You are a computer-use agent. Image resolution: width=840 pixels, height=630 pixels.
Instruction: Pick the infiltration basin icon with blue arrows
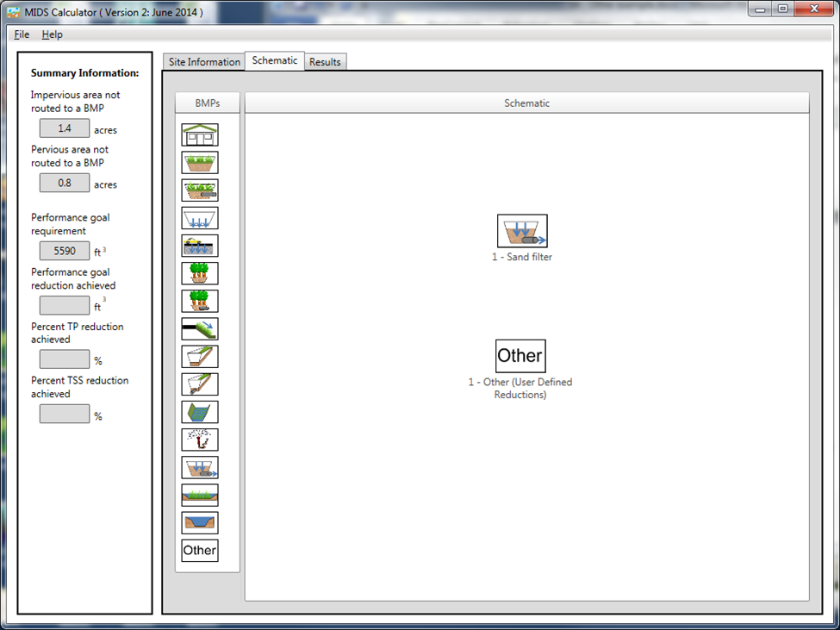(200, 217)
